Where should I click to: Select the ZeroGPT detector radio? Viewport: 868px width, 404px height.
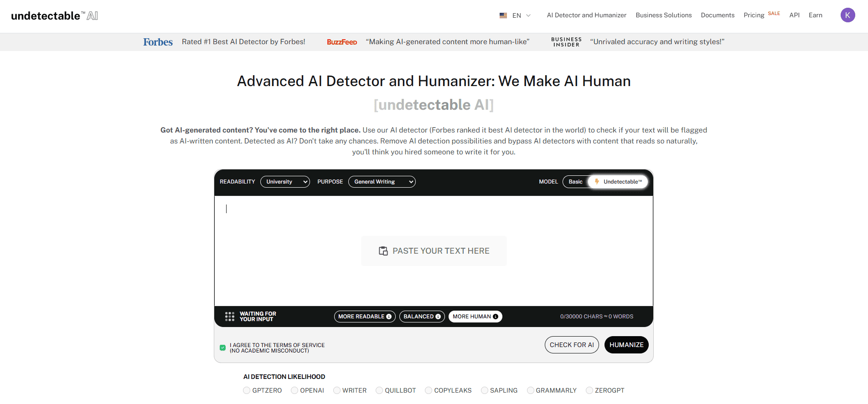(x=589, y=390)
